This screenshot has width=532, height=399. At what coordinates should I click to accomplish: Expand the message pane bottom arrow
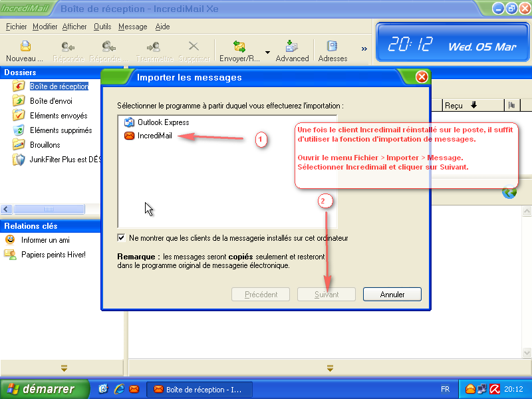click(330, 368)
